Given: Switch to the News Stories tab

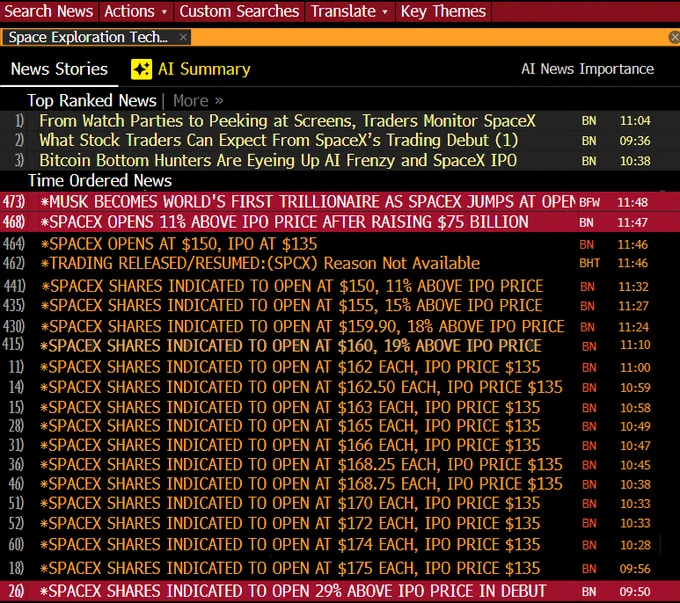Looking at the screenshot, I should 59,69.
